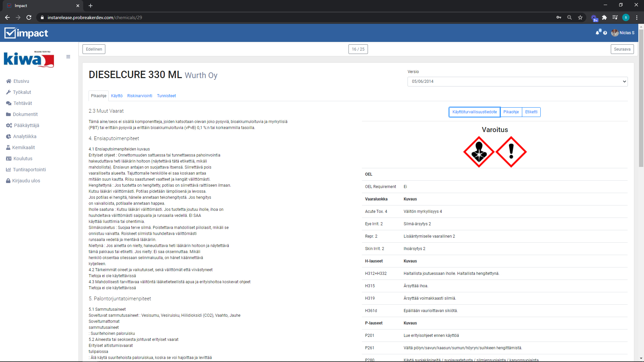
Task: Select the Etiketti button
Action: 531,112
